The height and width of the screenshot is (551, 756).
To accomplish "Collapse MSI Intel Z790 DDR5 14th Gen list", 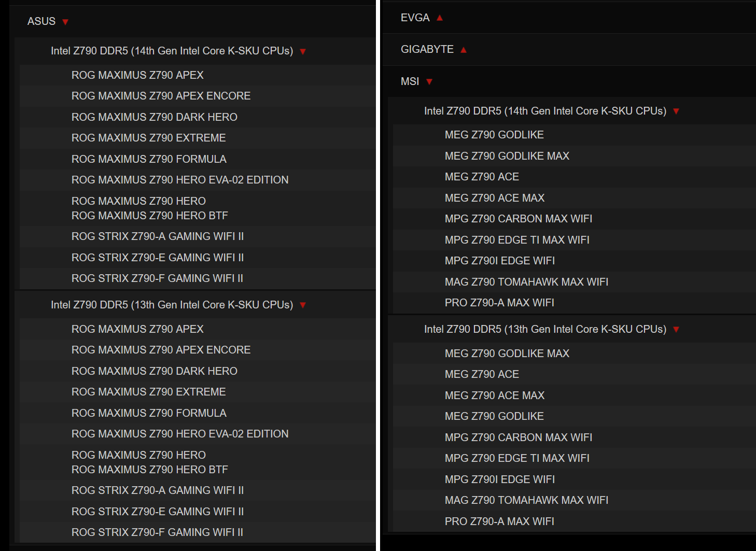I will 676,111.
